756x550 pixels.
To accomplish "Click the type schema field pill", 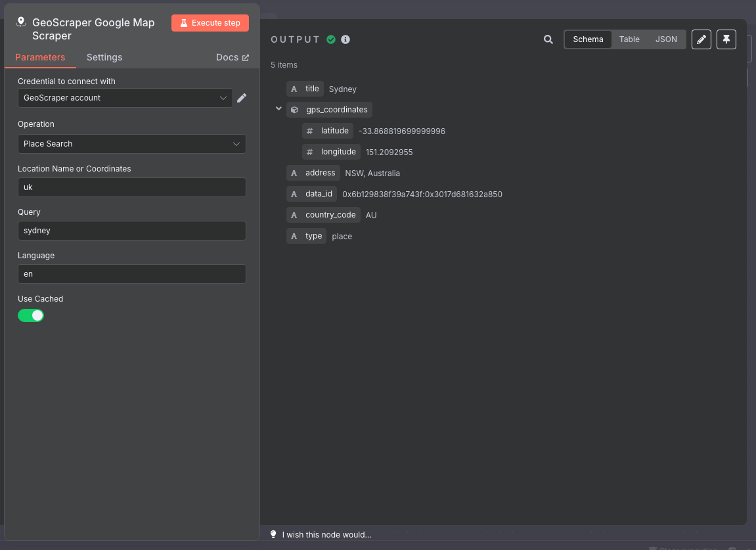I will (306, 236).
